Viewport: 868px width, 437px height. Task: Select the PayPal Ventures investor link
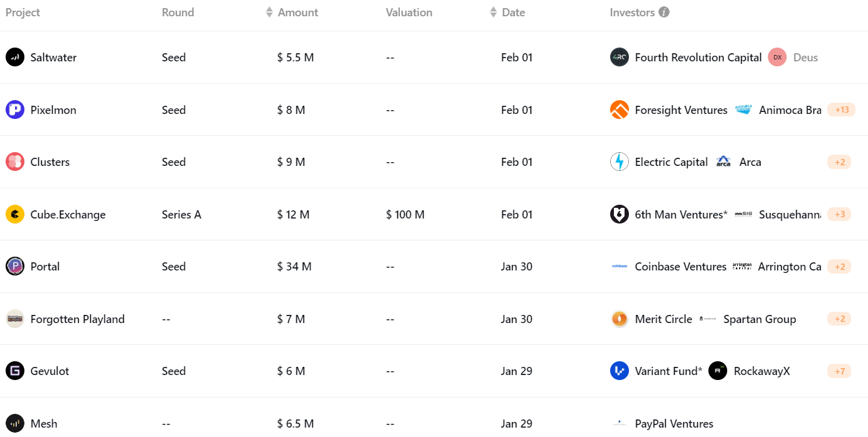coord(673,423)
